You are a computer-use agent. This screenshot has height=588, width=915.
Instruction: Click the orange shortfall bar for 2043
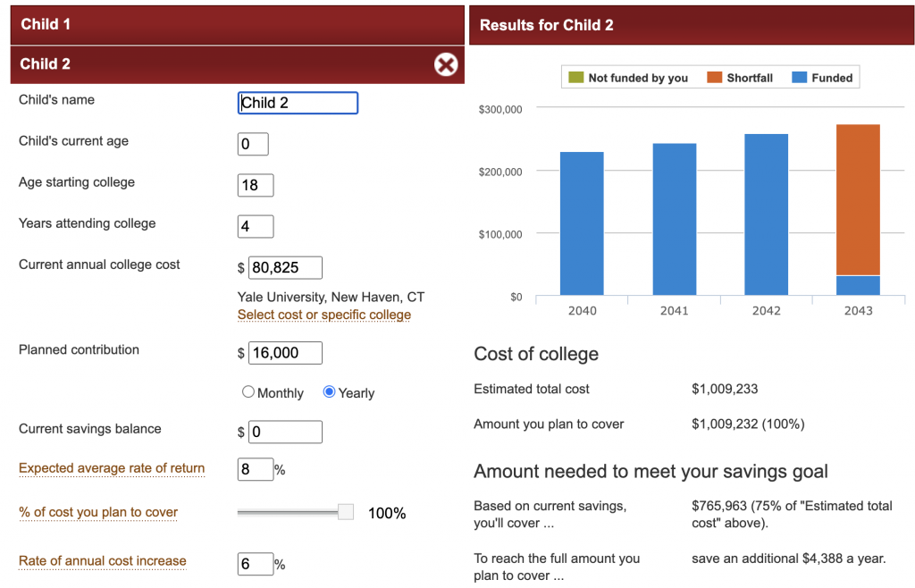[x=858, y=198]
